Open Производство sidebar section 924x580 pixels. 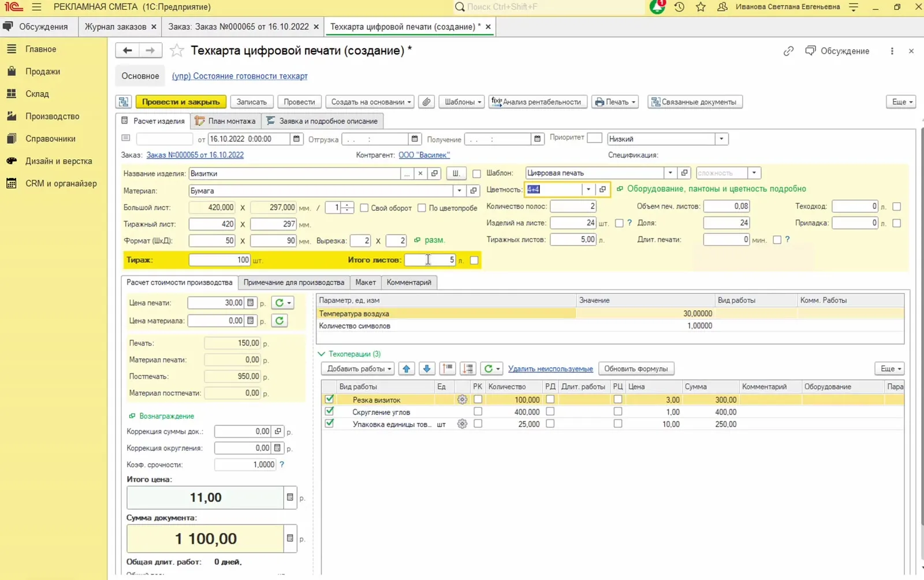(x=53, y=116)
